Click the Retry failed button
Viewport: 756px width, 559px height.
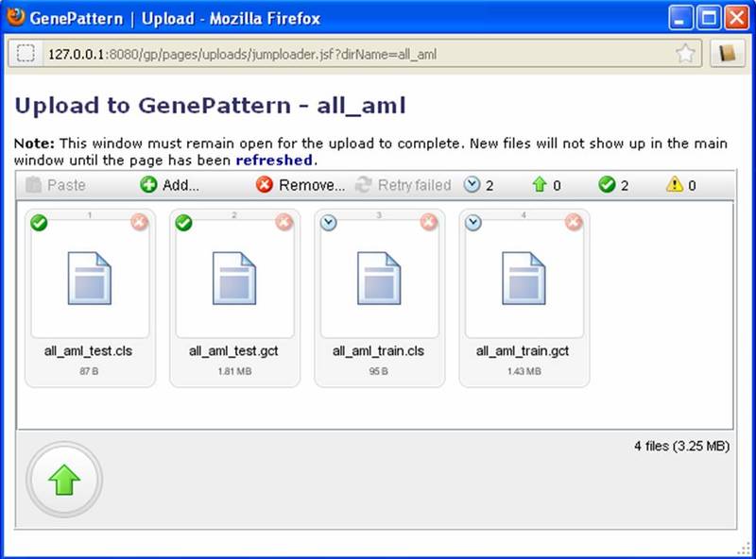[x=404, y=185]
